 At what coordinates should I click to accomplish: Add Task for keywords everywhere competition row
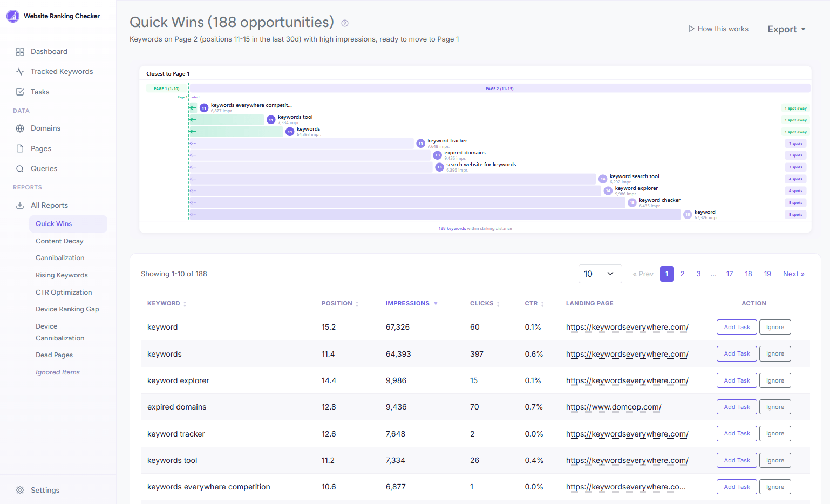point(737,487)
